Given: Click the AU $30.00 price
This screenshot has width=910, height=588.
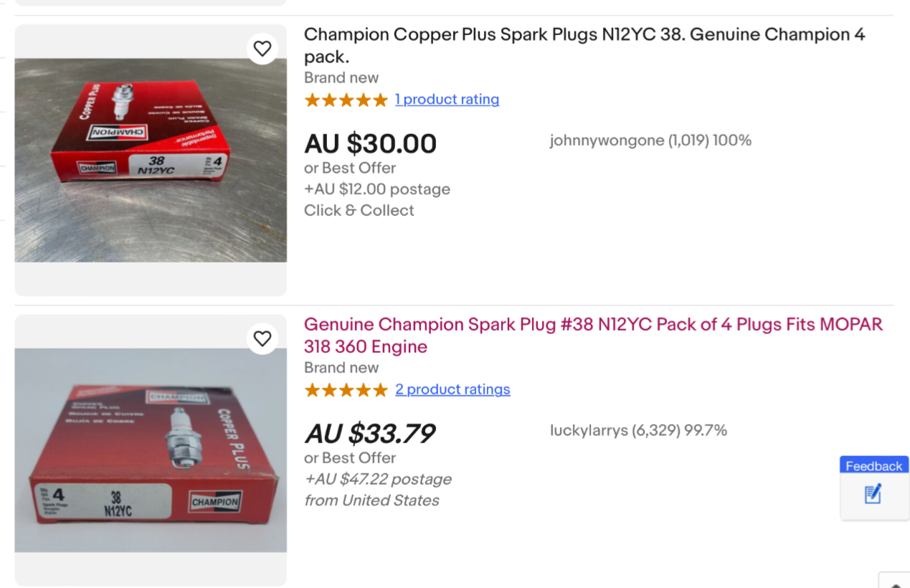Looking at the screenshot, I should [371, 144].
